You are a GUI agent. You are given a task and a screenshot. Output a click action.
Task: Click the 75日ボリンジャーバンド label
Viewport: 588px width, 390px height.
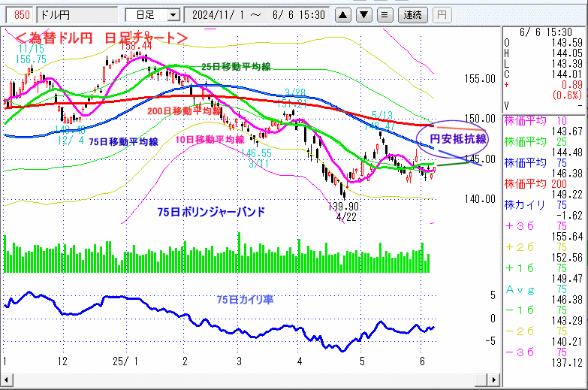click(211, 212)
